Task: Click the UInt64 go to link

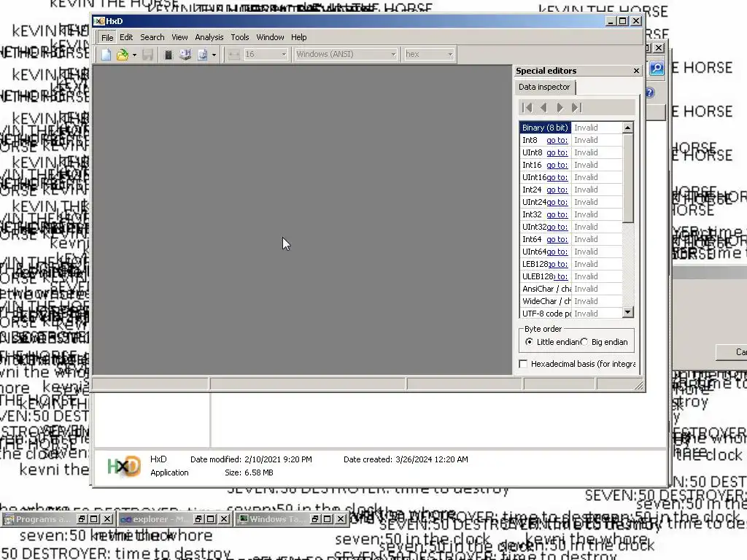Action: tap(557, 252)
